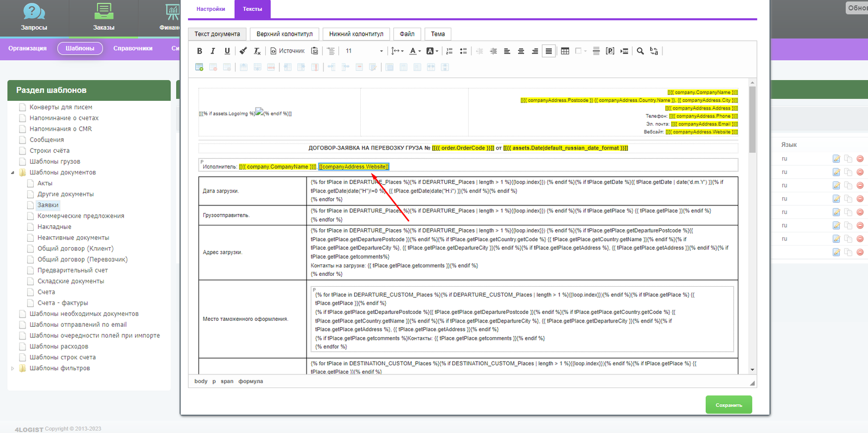This screenshot has width=868, height=433.
Task: Click the placeholder [P] icon
Action: (x=610, y=51)
